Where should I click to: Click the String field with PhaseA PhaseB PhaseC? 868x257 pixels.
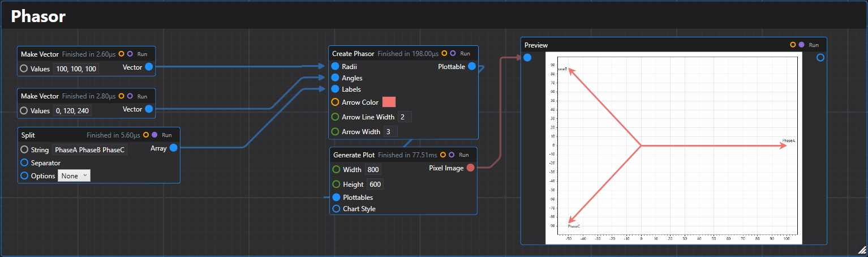click(x=90, y=150)
